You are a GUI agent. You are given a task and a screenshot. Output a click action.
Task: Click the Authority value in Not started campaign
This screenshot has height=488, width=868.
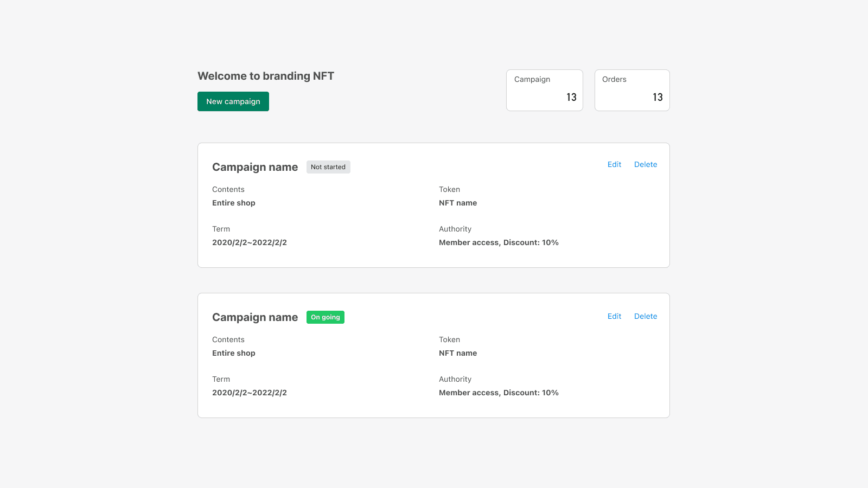point(499,242)
